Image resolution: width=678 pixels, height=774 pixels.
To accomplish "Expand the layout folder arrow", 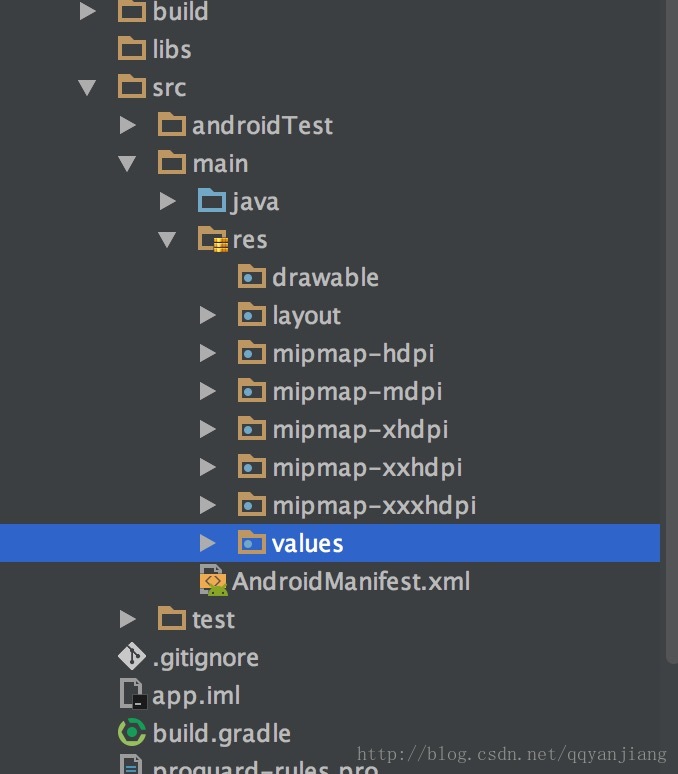I will click(x=207, y=315).
